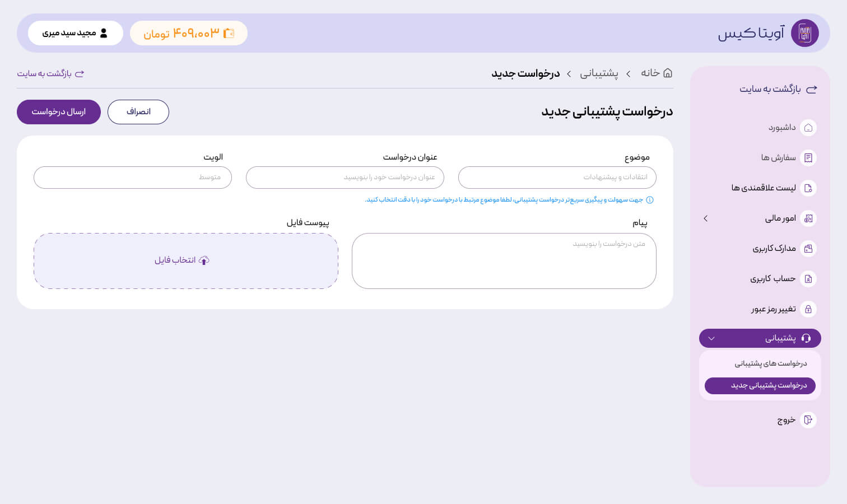
Task: Submit with ارسال درخواست button
Action: click(x=59, y=112)
